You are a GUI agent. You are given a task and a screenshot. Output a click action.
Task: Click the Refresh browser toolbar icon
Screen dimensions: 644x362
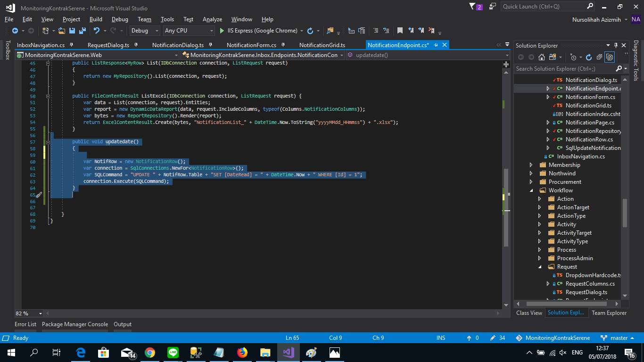click(310, 31)
